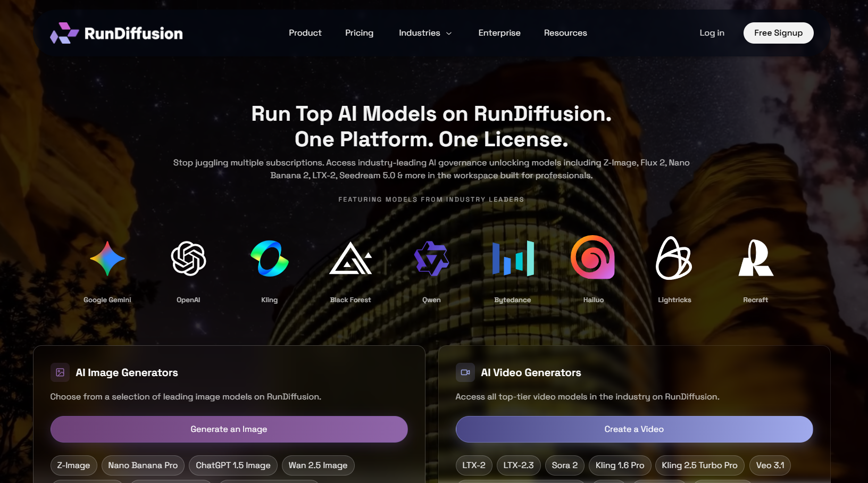Choose the Kling 1.6 Pro chip
Viewport: 868px width, 483px height.
coord(620,465)
